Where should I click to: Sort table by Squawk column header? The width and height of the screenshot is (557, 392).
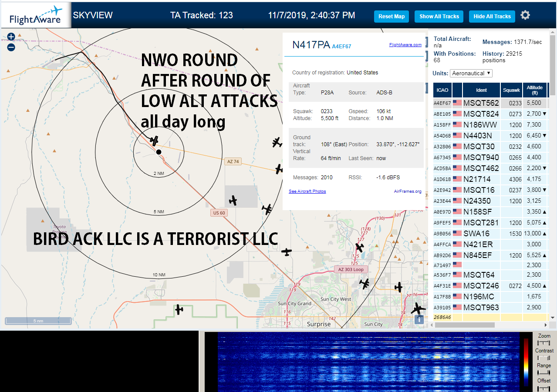point(511,90)
